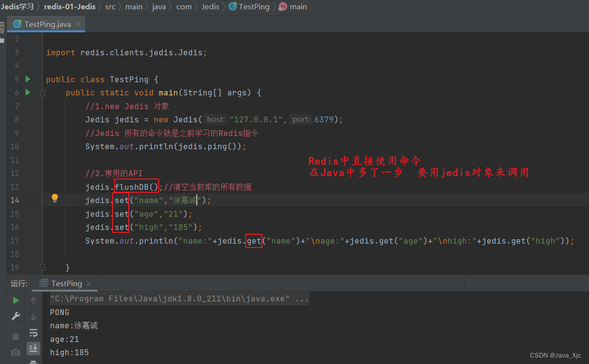Open run configuration settings with the wrench icon
The height and width of the screenshot is (364, 589).
click(15, 317)
